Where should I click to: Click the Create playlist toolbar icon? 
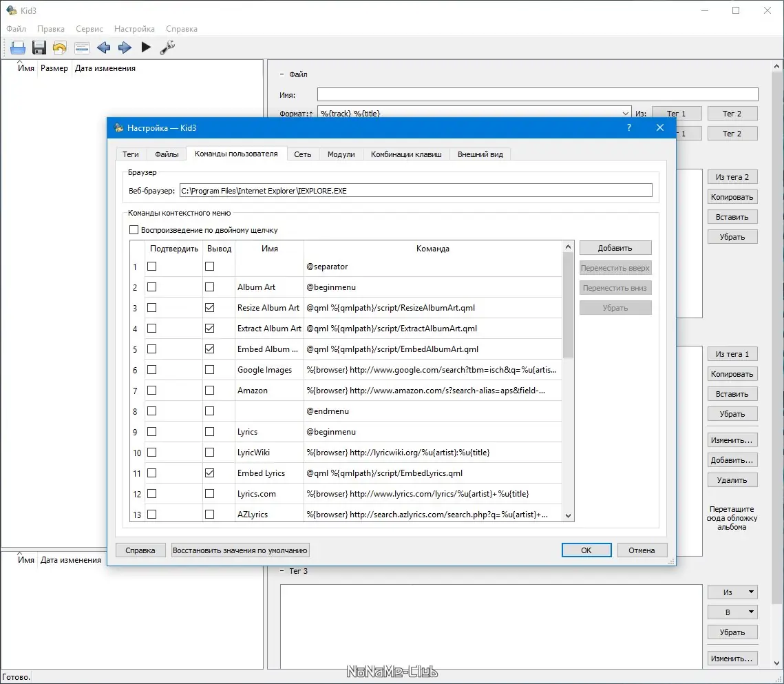coord(82,48)
